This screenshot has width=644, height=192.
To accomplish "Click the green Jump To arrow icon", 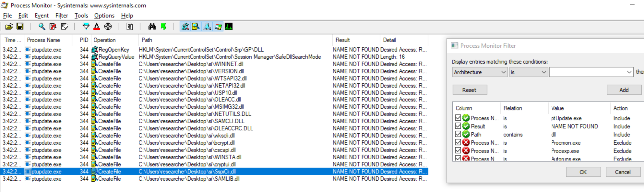I will point(163,26).
